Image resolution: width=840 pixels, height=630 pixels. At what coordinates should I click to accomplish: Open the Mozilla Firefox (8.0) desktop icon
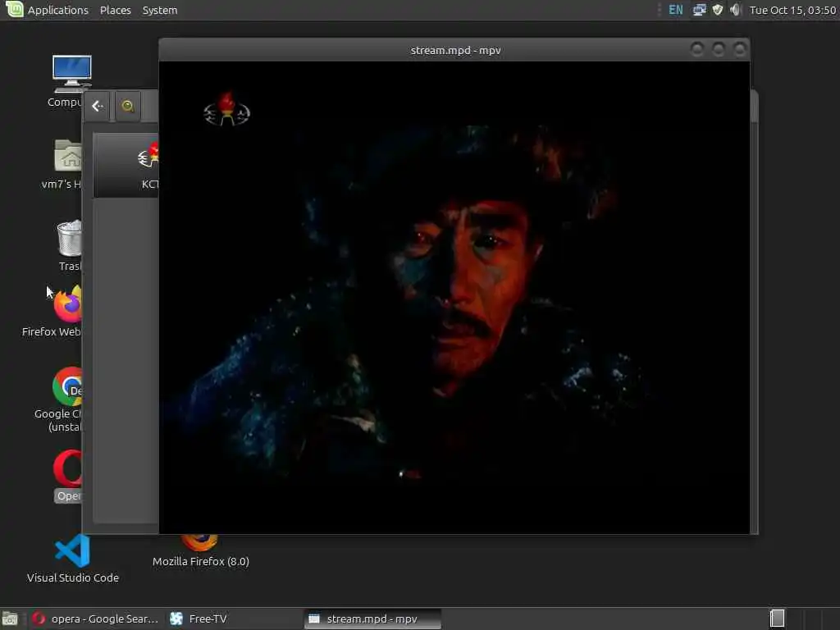click(x=200, y=552)
